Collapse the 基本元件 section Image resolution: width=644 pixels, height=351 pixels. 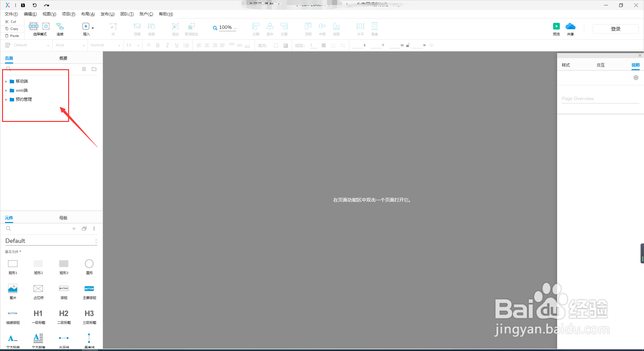[x=13, y=252]
